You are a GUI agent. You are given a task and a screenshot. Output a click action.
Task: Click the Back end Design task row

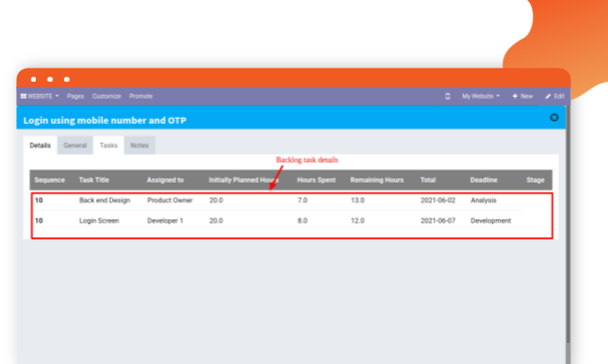pyautogui.click(x=278, y=200)
